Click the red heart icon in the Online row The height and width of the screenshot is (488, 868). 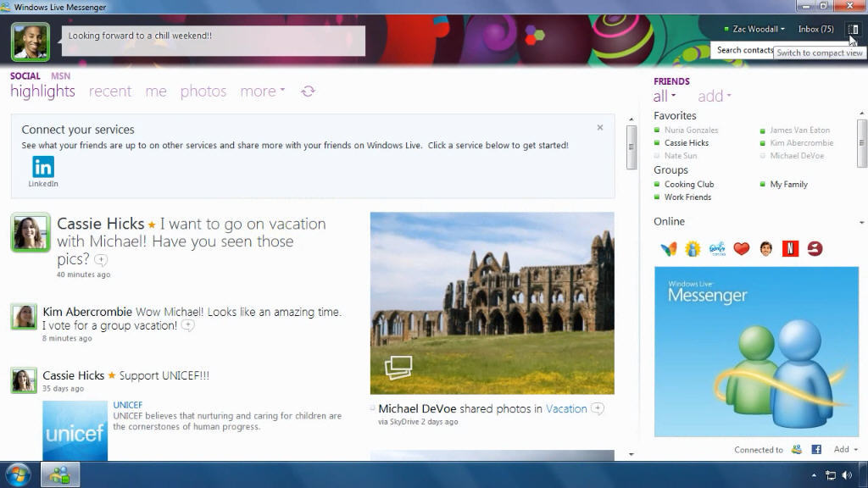tap(742, 248)
